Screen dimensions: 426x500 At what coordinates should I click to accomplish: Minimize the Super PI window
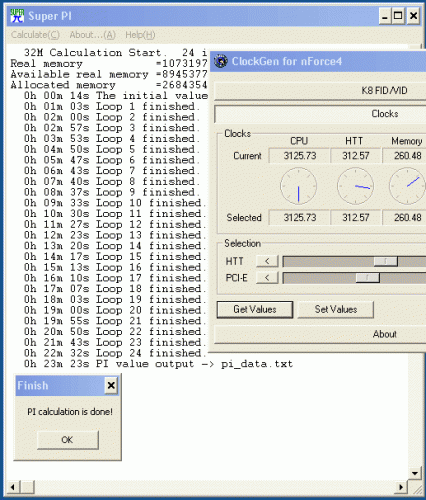385,16
